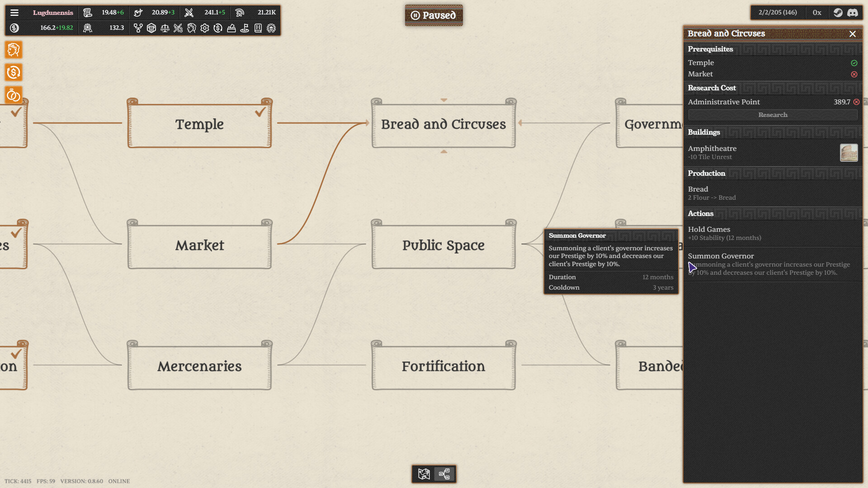Select the Market technology node
The width and height of the screenshot is (868, 488).
coord(199,244)
